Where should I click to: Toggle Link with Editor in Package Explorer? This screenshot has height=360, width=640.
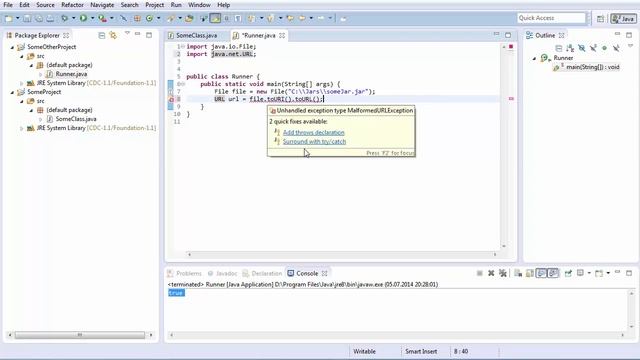(x=113, y=36)
